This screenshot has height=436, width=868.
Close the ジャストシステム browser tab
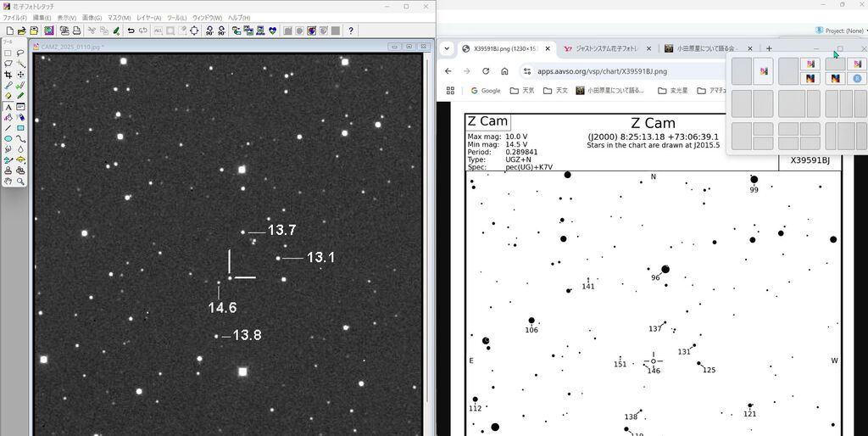[648, 48]
